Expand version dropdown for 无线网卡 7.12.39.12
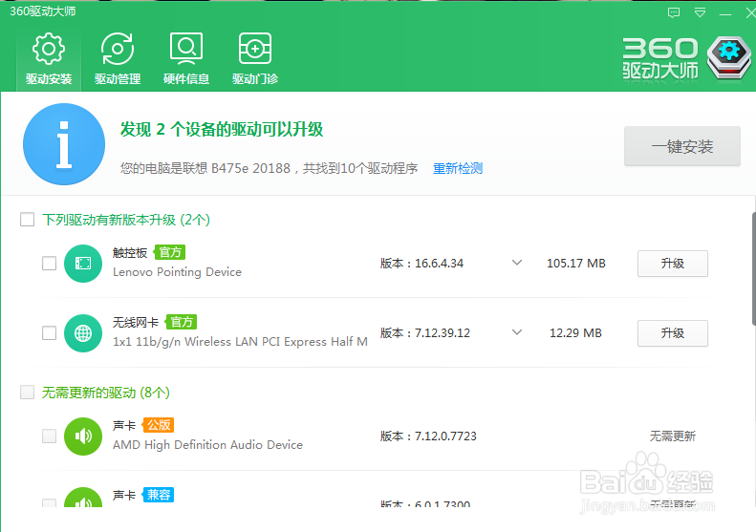 (517, 332)
